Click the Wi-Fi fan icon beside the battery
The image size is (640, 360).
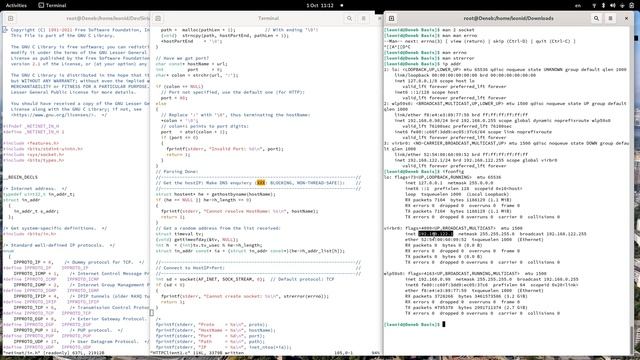pyautogui.click(x=622, y=5)
